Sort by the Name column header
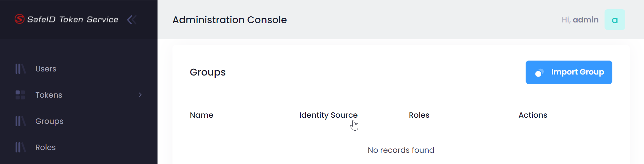This screenshot has width=644, height=164. point(201,115)
